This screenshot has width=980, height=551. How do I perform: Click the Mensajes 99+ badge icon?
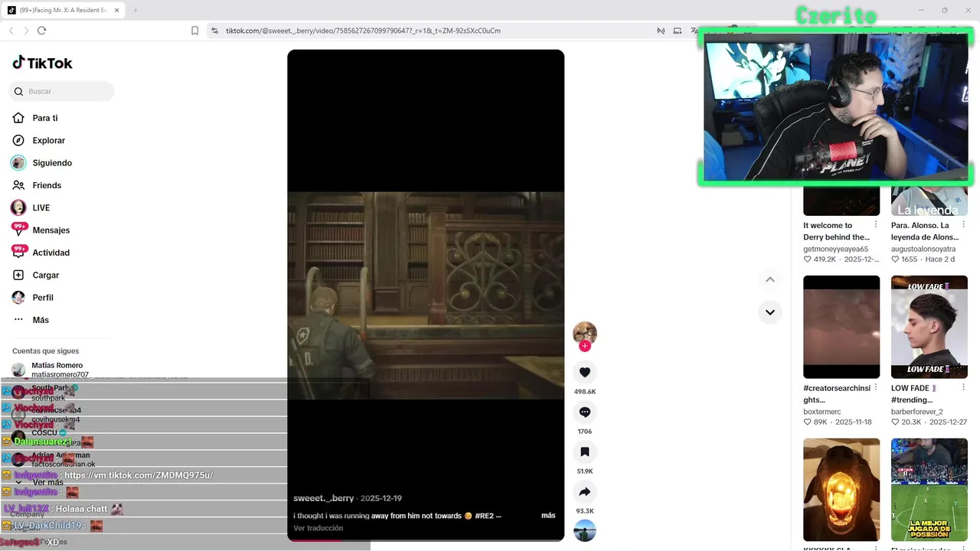tap(19, 229)
